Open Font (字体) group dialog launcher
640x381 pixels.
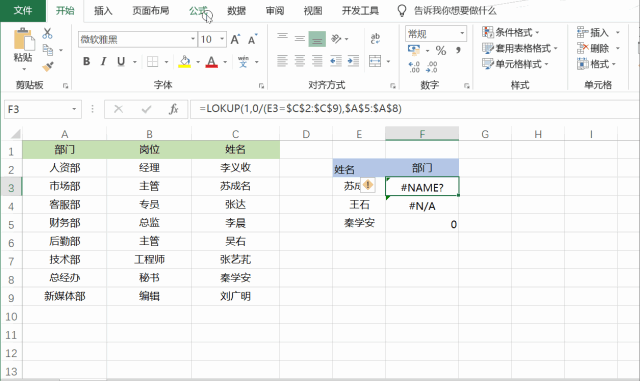click(261, 86)
